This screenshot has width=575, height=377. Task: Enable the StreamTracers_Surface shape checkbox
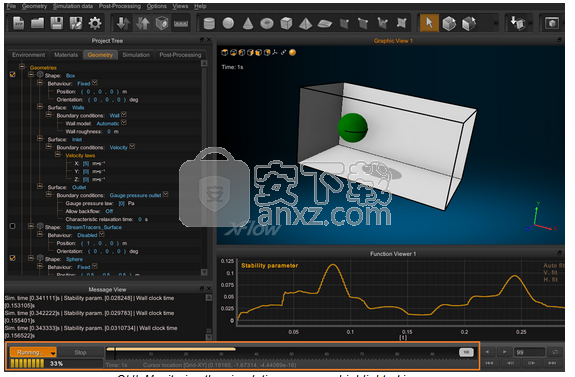point(12,226)
